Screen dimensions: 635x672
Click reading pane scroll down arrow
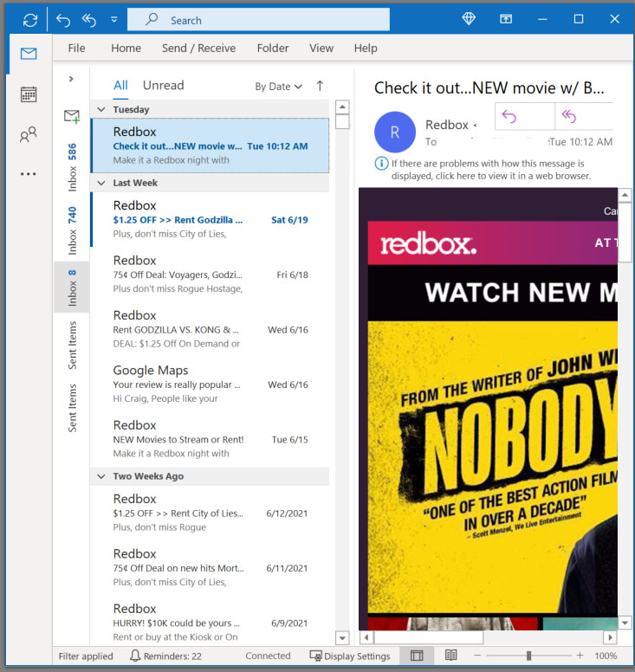point(625,623)
